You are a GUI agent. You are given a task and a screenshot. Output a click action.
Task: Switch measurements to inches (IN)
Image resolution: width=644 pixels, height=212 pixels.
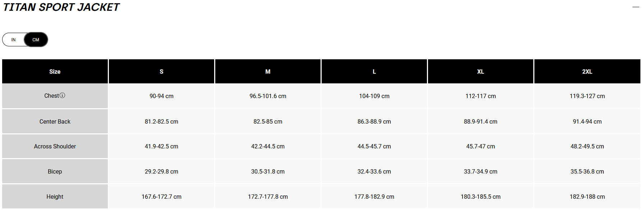point(13,40)
